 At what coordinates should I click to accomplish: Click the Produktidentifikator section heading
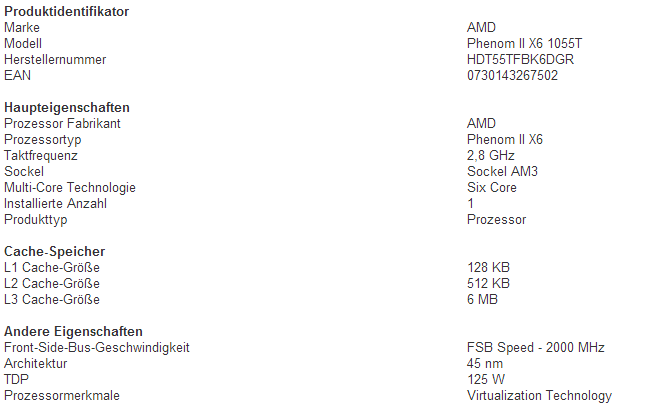[66, 12]
